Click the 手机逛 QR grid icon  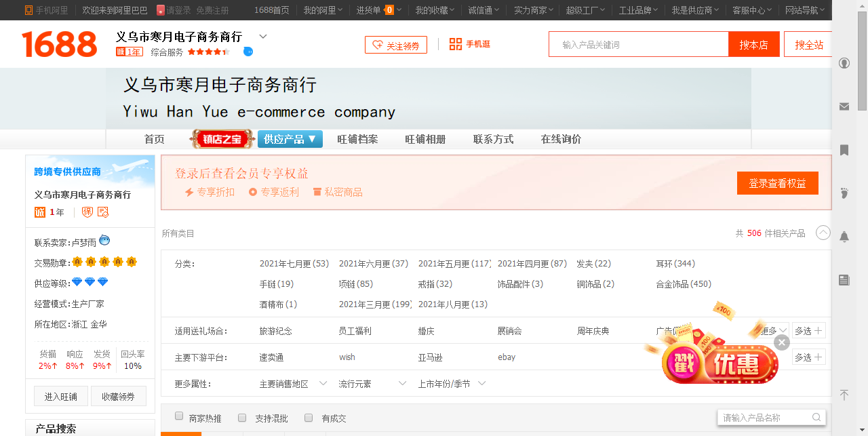click(456, 44)
